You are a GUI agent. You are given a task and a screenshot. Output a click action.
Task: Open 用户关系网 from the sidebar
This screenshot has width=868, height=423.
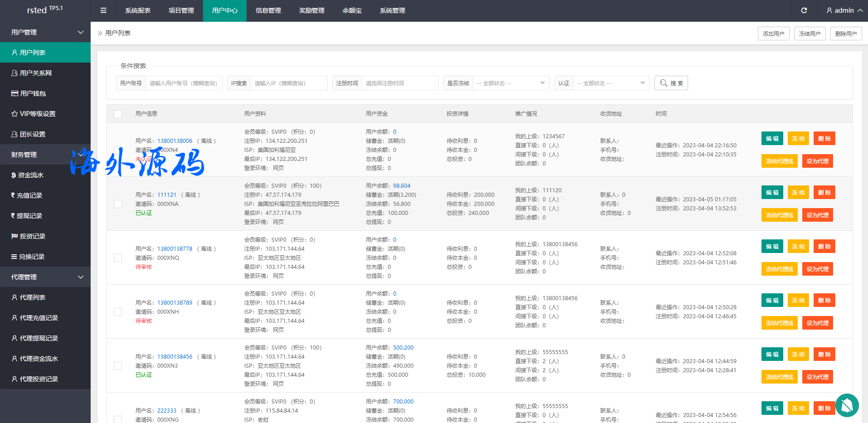(35, 73)
